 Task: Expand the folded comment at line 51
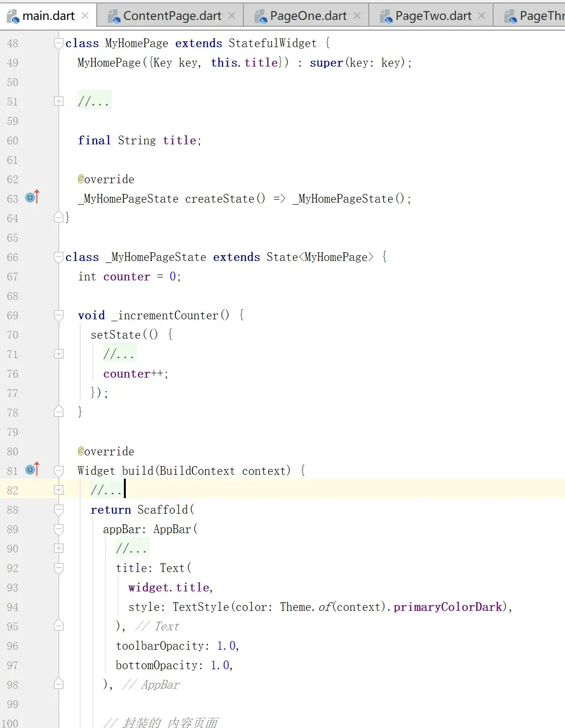point(59,101)
